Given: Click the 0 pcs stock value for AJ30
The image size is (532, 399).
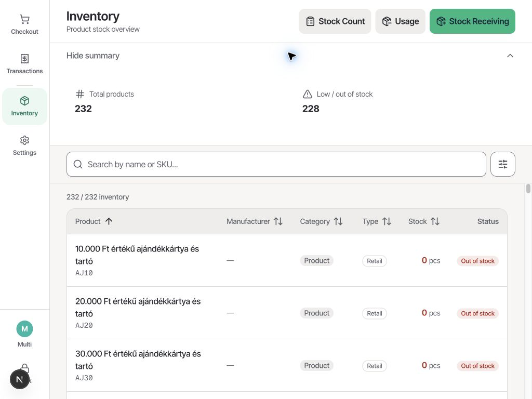Looking at the screenshot, I should point(431,365).
